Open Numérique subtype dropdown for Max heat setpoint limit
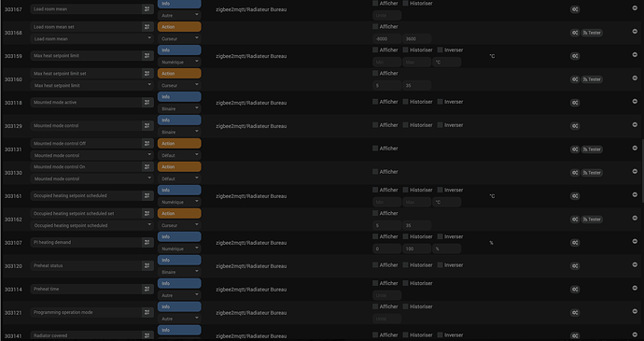 pyautogui.click(x=179, y=62)
